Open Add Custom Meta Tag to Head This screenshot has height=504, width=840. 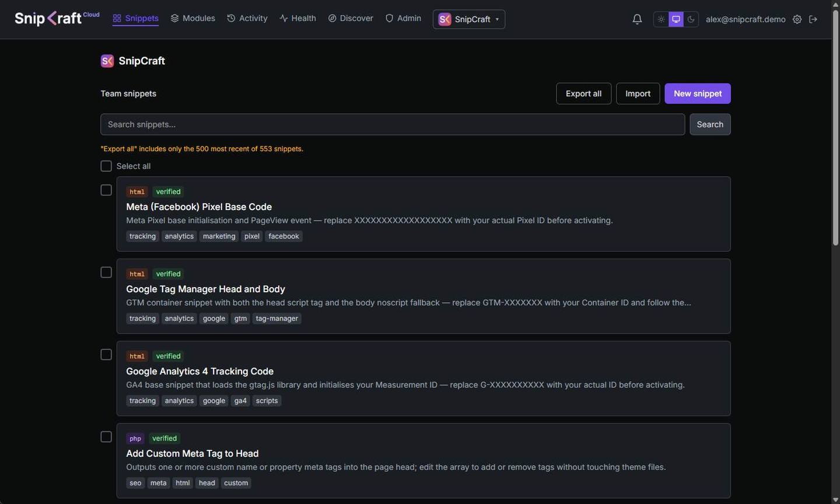192,453
